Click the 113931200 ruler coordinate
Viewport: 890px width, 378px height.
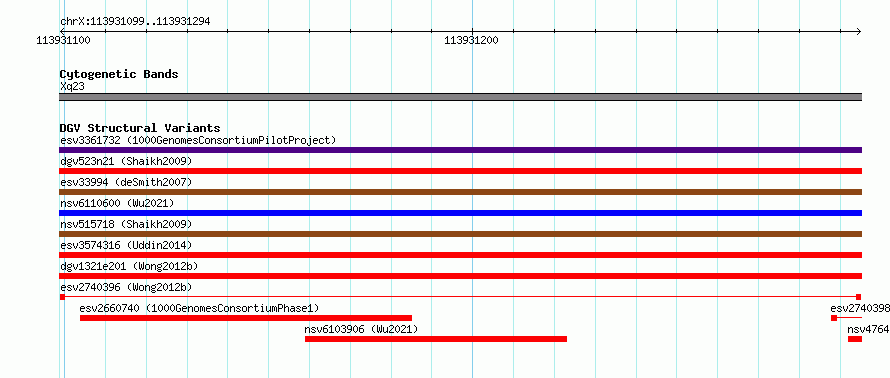(472, 40)
